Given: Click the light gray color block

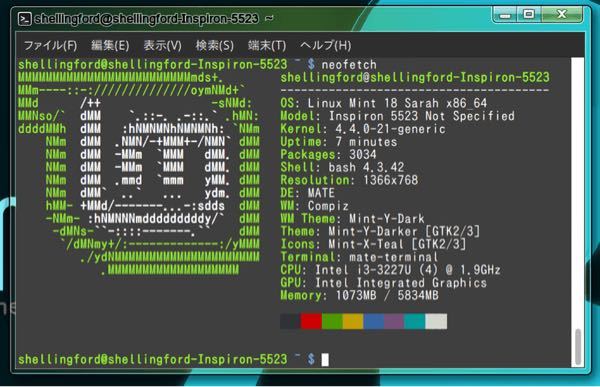Looking at the screenshot, I should [x=436, y=321].
